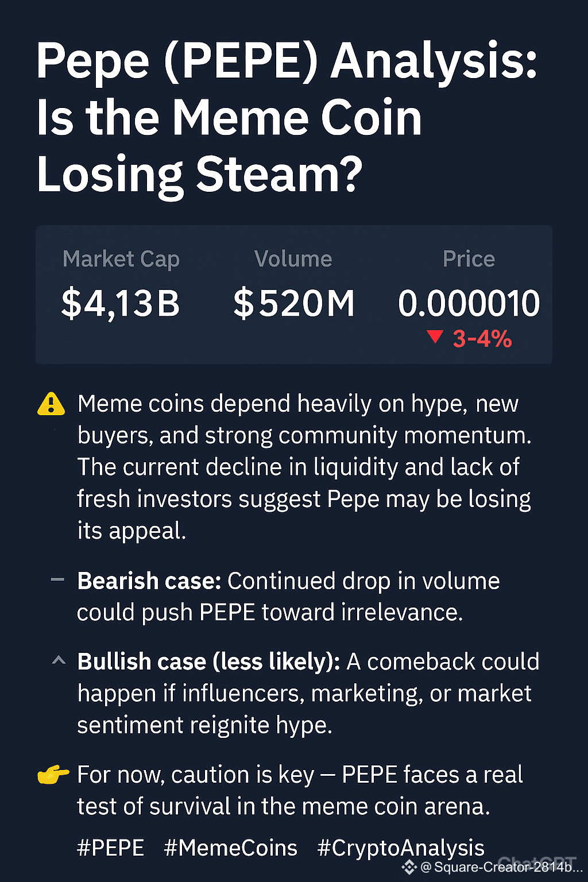The image size is (588, 882).
Task: Click the red 3-4% change text
Action: point(482,339)
